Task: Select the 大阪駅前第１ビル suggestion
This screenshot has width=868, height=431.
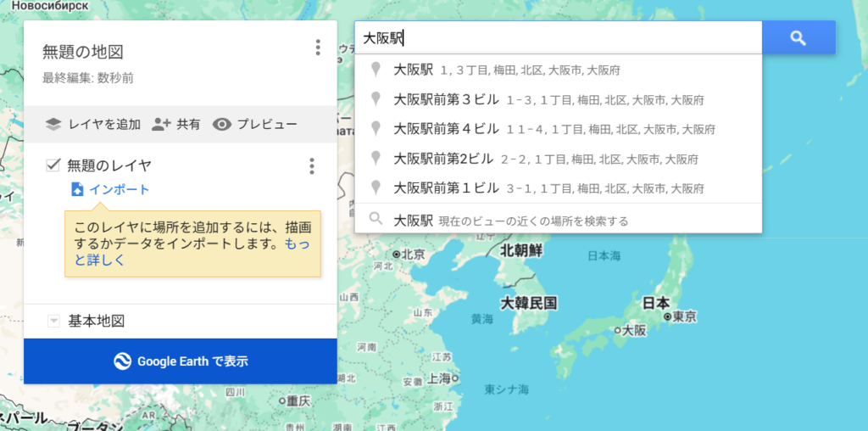Action: coord(558,189)
